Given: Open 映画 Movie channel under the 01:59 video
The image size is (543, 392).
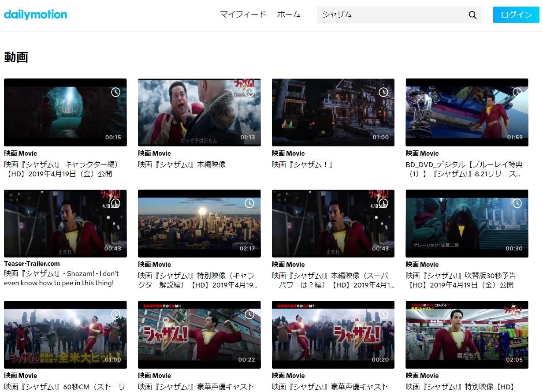Looking at the screenshot, I should [422, 153].
